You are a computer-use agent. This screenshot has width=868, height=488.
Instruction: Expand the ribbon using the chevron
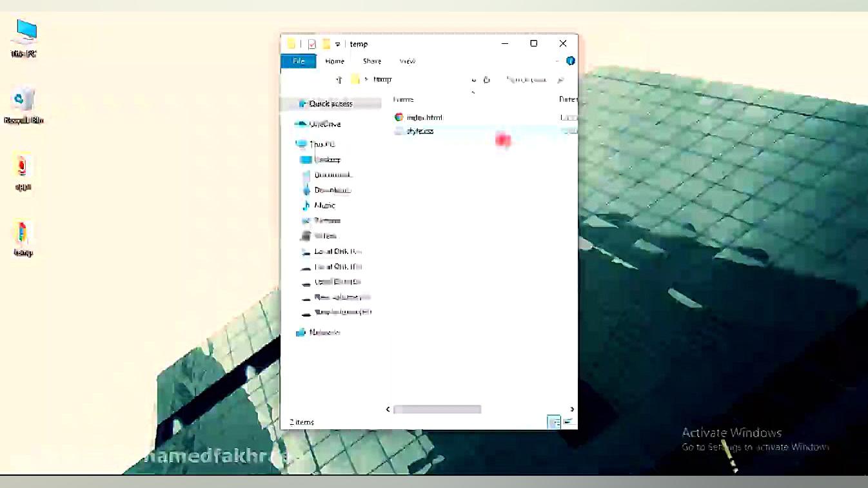[557, 61]
